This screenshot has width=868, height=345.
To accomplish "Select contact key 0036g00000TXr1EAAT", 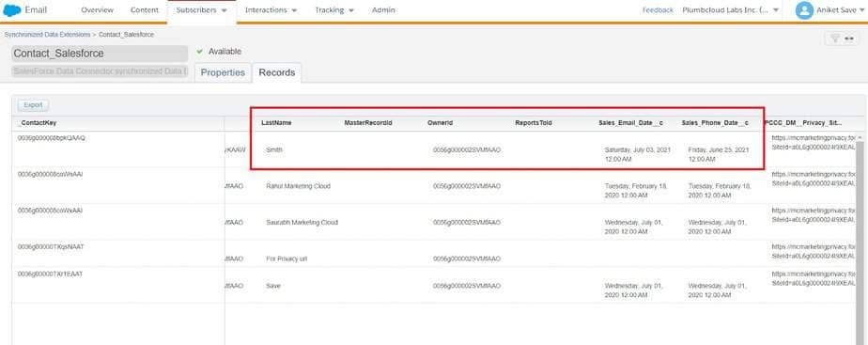I will click(x=50, y=274).
